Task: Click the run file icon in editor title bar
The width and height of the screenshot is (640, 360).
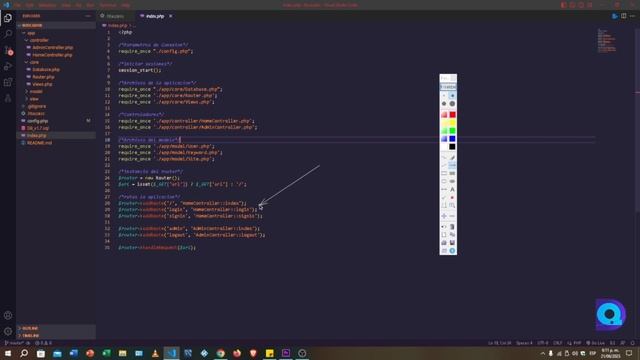Action: (615, 16)
